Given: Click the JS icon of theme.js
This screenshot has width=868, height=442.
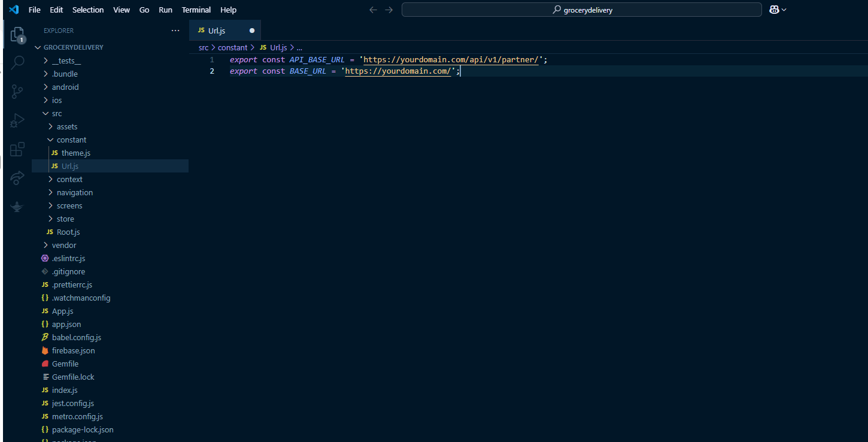Looking at the screenshot, I should 55,153.
